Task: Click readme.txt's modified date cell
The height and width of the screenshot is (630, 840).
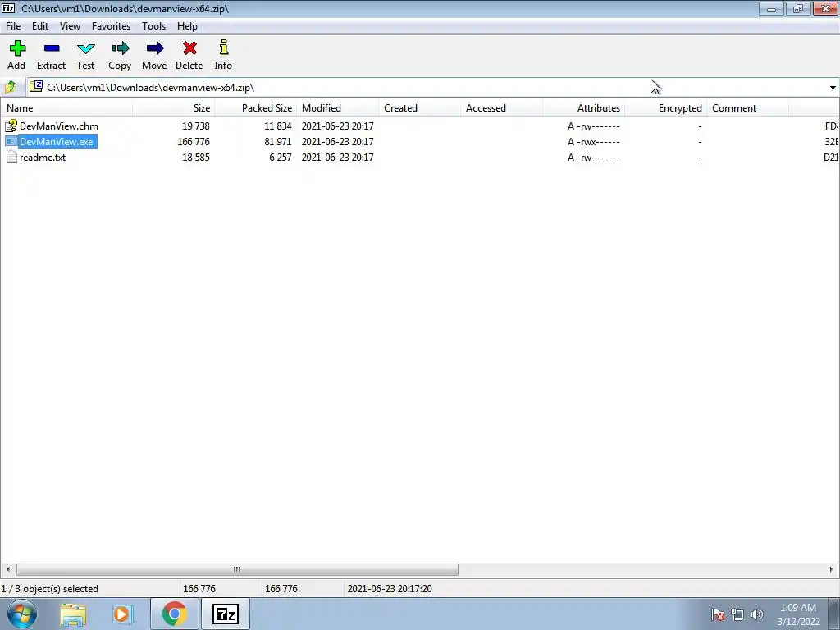Action: 337,157
